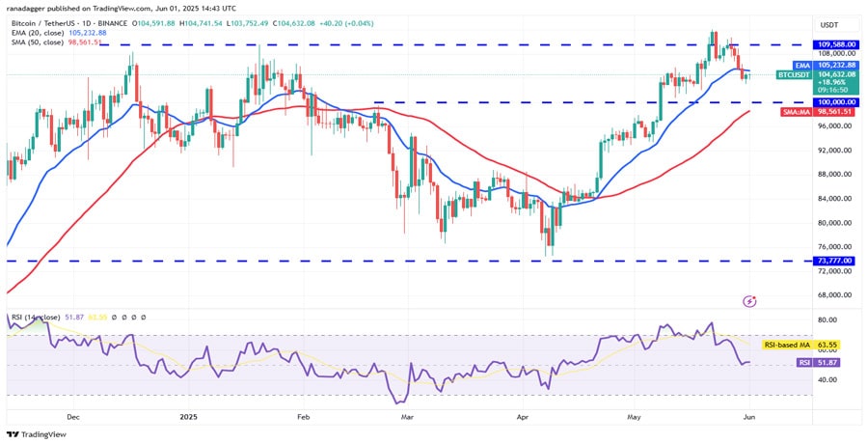The width and height of the screenshot is (868, 444).
Task: Click the 2025 label on time axis
Action: 190,416
